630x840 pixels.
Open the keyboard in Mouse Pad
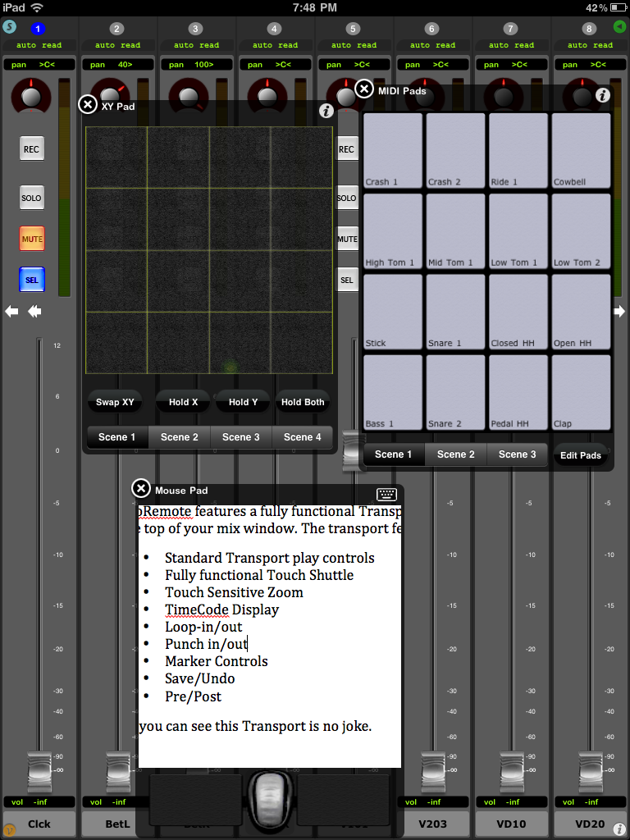[x=386, y=493]
